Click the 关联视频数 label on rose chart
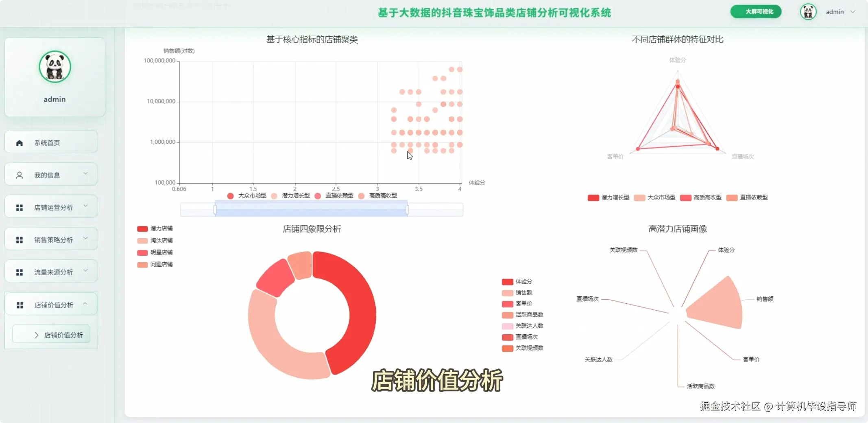 624,250
